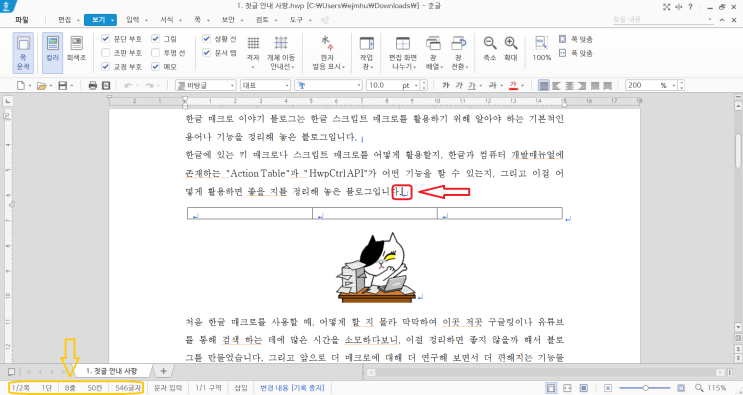Expand the font color dropdown arrow

[x=522, y=86]
